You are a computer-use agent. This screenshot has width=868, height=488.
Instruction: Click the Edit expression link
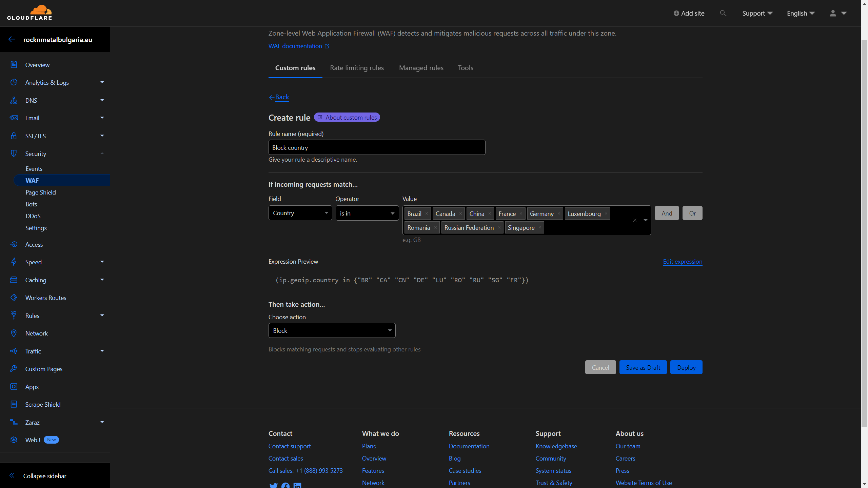point(683,261)
